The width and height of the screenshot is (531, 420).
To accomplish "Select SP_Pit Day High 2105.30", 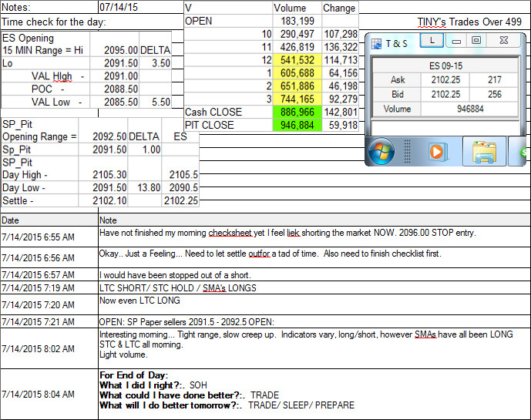I will [x=103, y=174].
